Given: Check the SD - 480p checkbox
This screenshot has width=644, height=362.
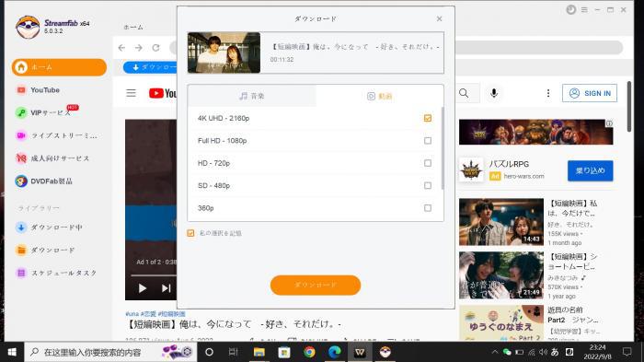Looking at the screenshot, I should 428,185.
